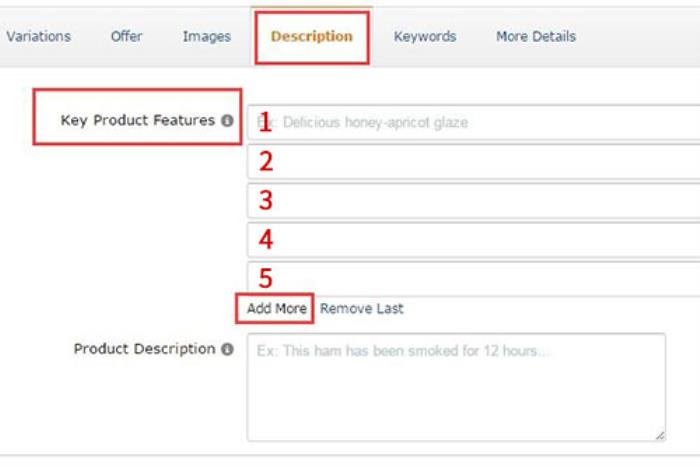Click the Add More button
This screenshot has width=700, height=467.
pyautogui.click(x=276, y=309)
